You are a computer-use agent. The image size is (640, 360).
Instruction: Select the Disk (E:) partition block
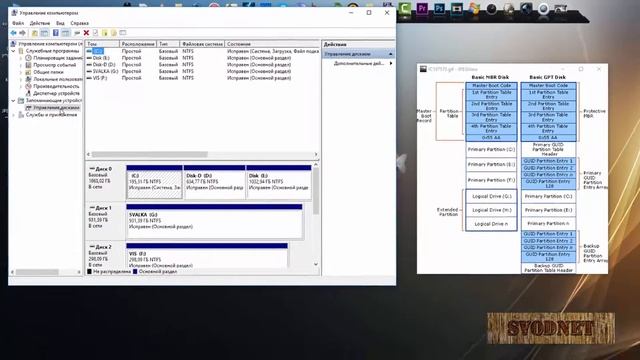(279, 182)
